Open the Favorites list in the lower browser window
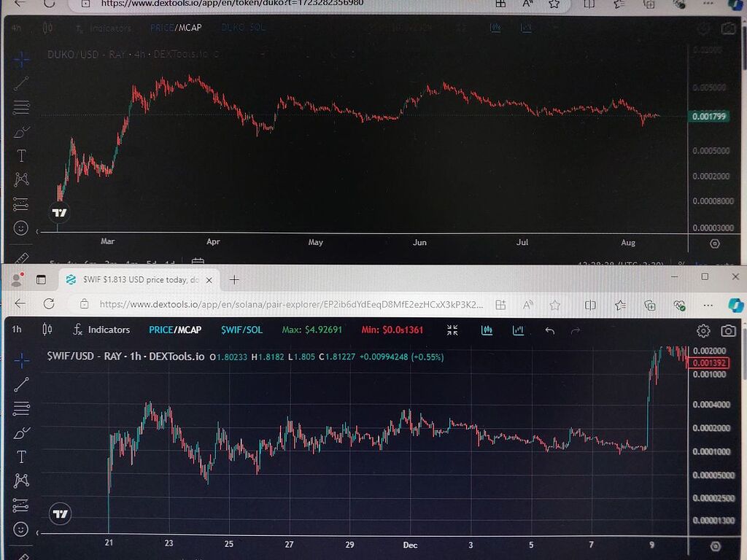Screen dimensions: 747x560 (x=620, y=305)
